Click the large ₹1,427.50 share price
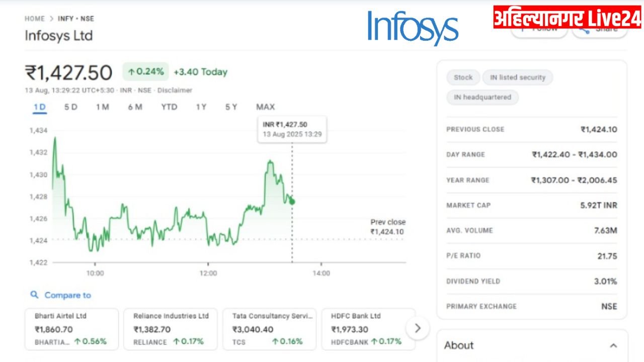This screenshot has height=362, width=644. [x=68, y=73]
